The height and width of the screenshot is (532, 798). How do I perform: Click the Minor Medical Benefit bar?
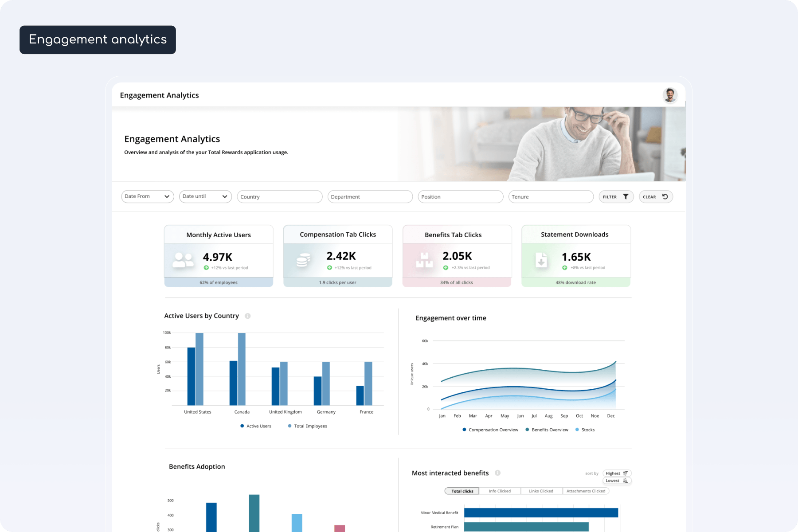[x=541, y=513]
